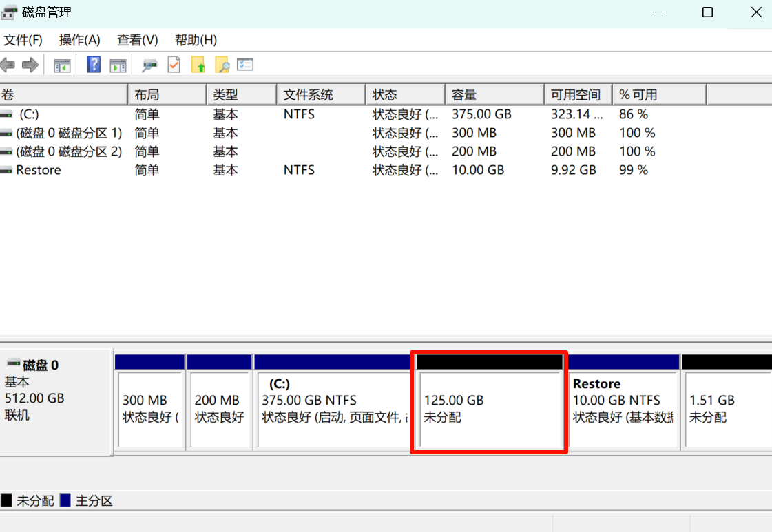772x532 pixels.
Task: Open the 操作(A) menu
Action: coord(79,40)
